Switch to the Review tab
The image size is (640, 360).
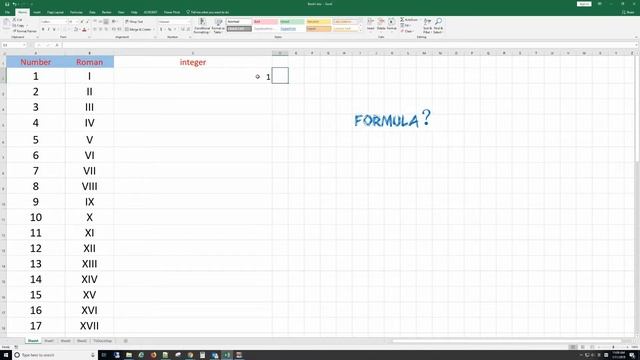[107, 12]
